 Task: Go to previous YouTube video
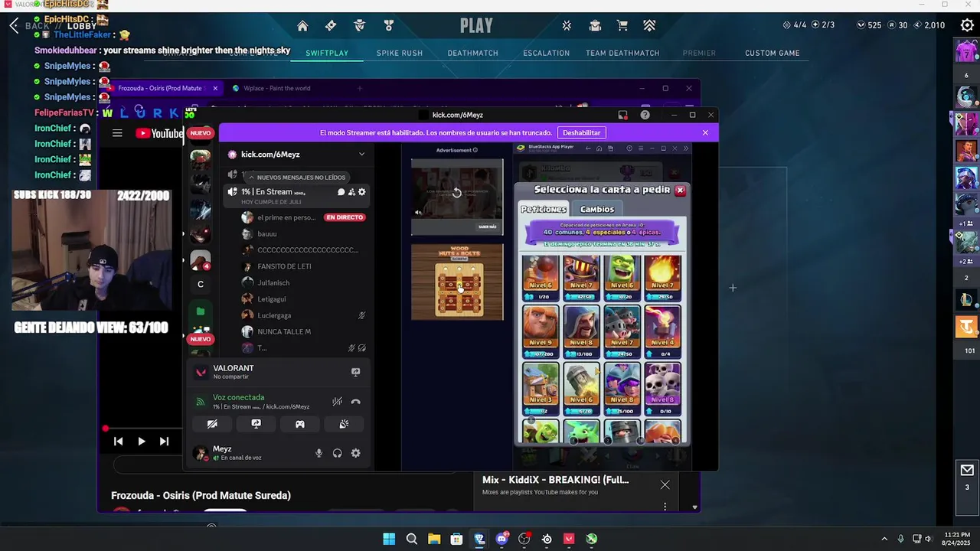118,442
